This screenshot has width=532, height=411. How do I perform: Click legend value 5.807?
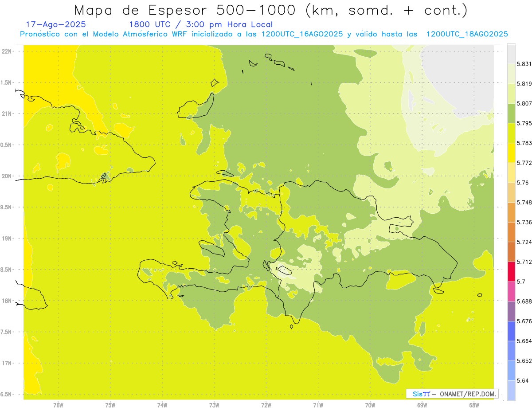[524, 103]
